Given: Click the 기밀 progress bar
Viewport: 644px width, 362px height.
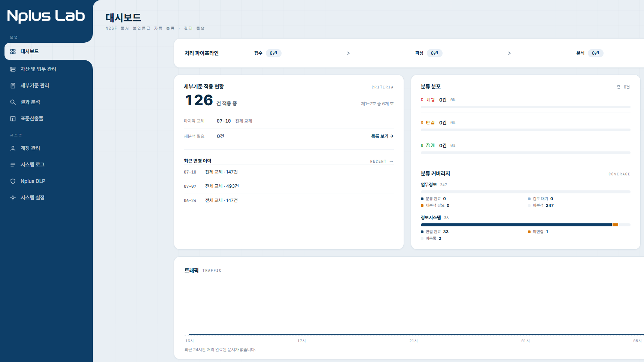Looking at the screenshot, I should click(x=525, y=107).
